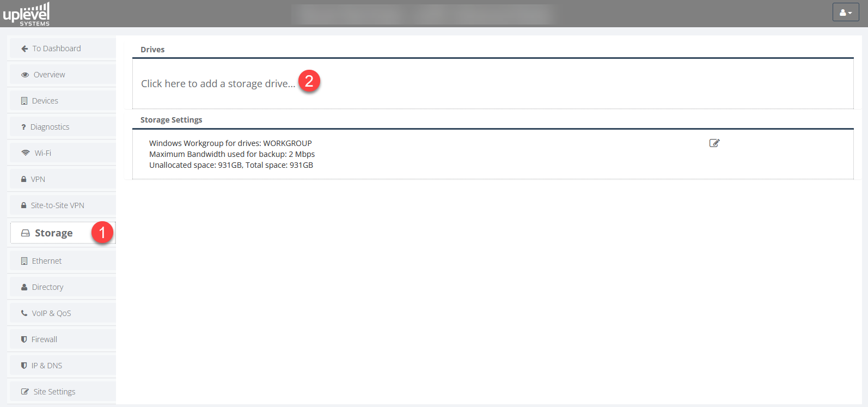Select the Unallocated space 931GB line
868x407 pixels.
[x=231, y=165]
